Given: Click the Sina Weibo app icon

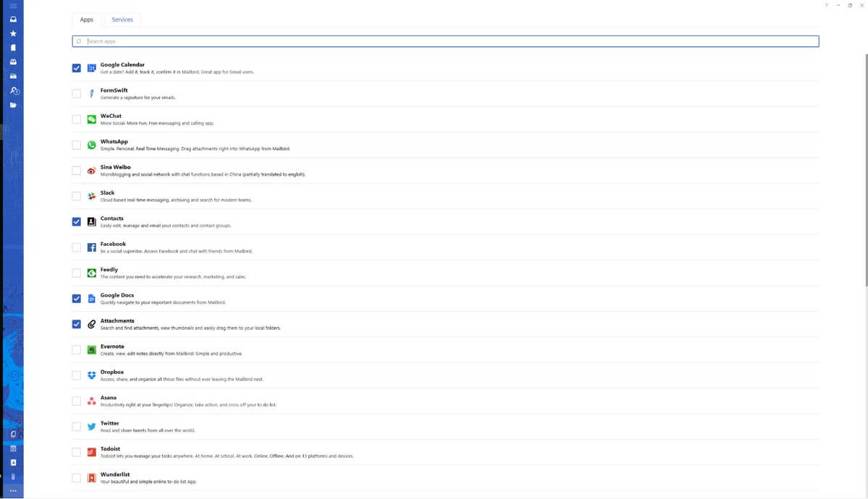Looking at the screenshot, I should coord(92,171).
